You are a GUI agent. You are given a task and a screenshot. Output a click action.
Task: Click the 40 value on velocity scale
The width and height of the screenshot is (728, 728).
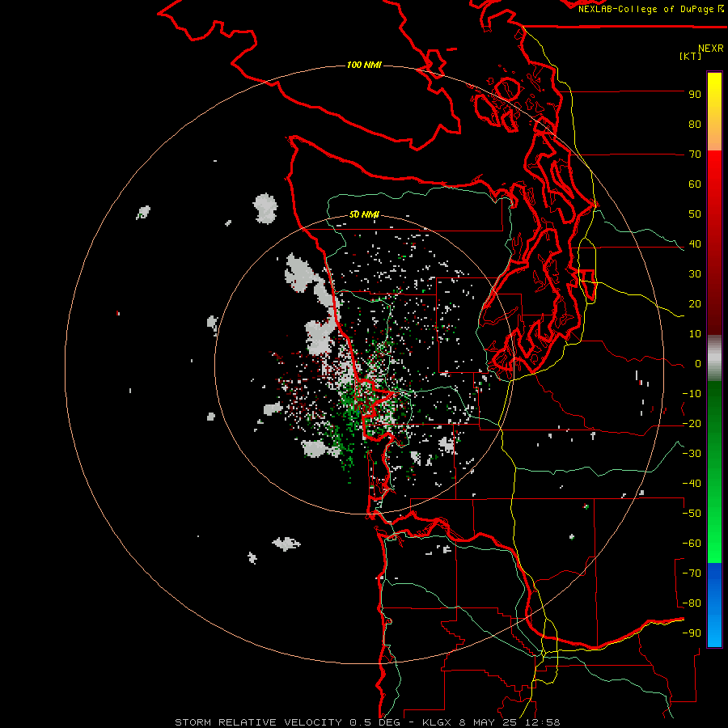(x=695, y=244)
